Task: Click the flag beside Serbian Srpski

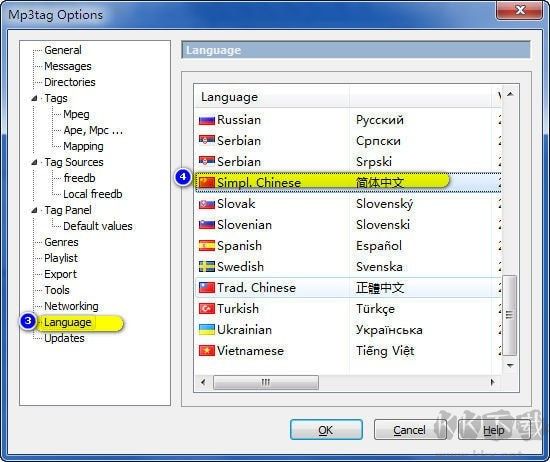Action: (207, 162)
